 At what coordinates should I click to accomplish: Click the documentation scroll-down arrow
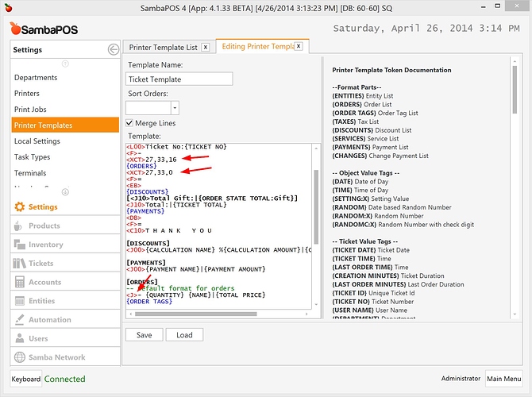(x=515, y=314)
